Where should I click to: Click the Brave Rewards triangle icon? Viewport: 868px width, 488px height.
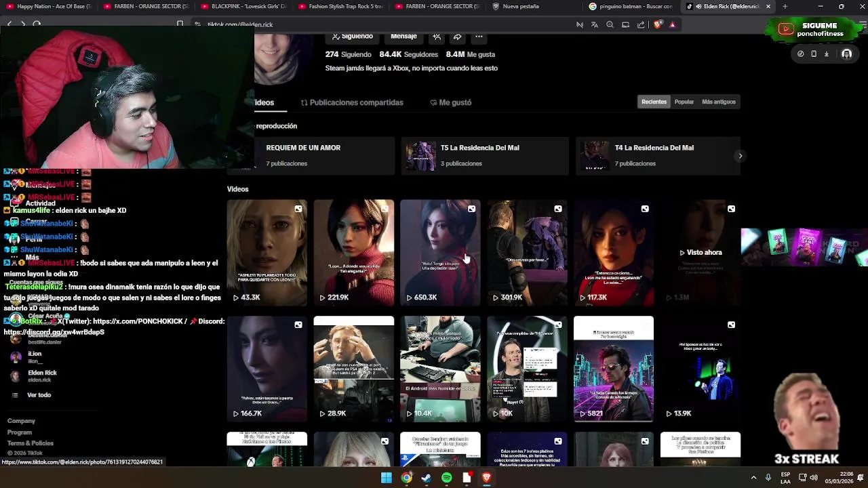click(672, 24)
